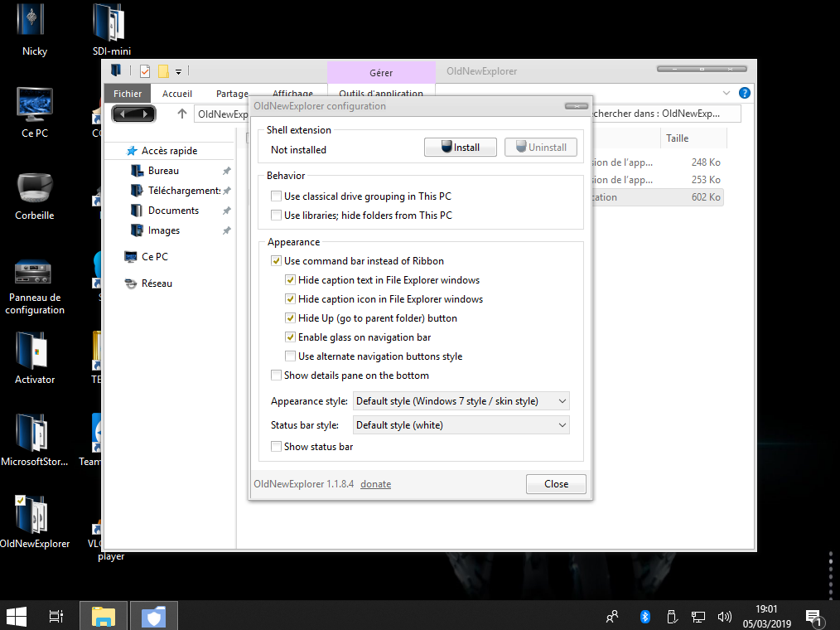Uncheck Enable glass on navigation bar

pyautogui.click(x=290, y=337)
